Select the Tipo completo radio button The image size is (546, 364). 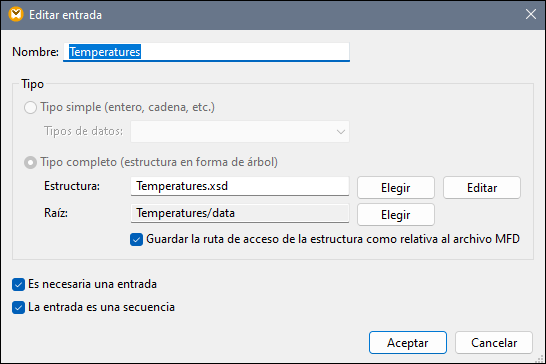(x=30, y=162)
